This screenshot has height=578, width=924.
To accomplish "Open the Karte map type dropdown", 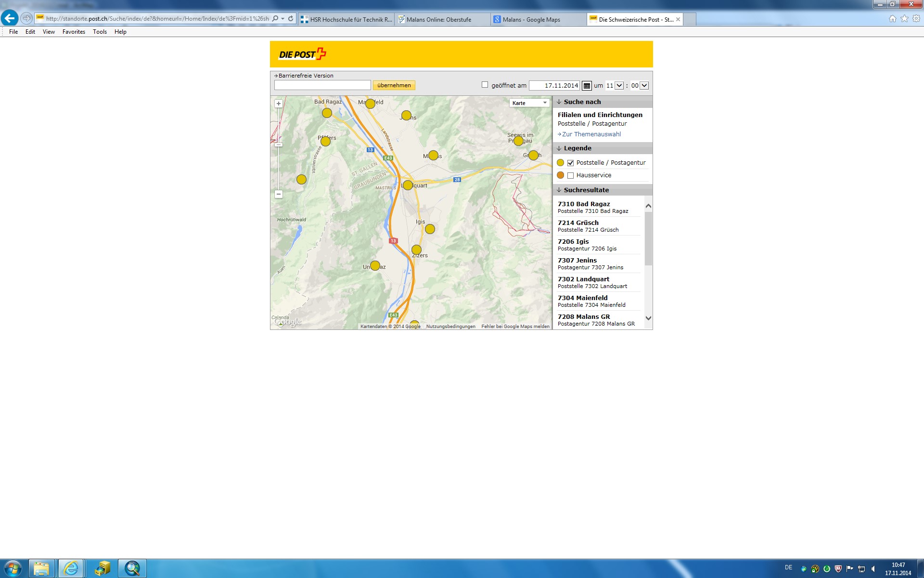I will pyautogui.click(x=529, y=103).
